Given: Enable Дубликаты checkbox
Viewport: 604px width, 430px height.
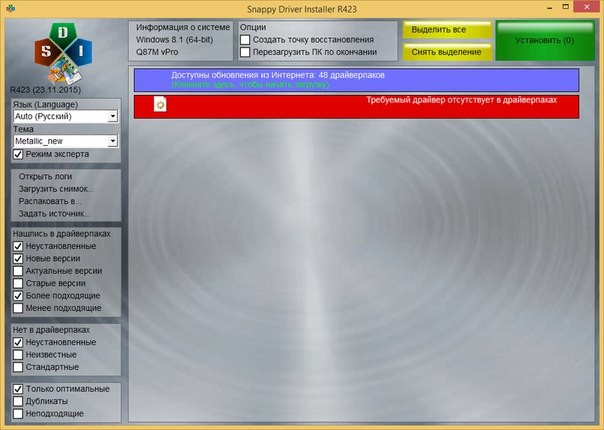Looking at the screenshot, I should coord(18,401).
